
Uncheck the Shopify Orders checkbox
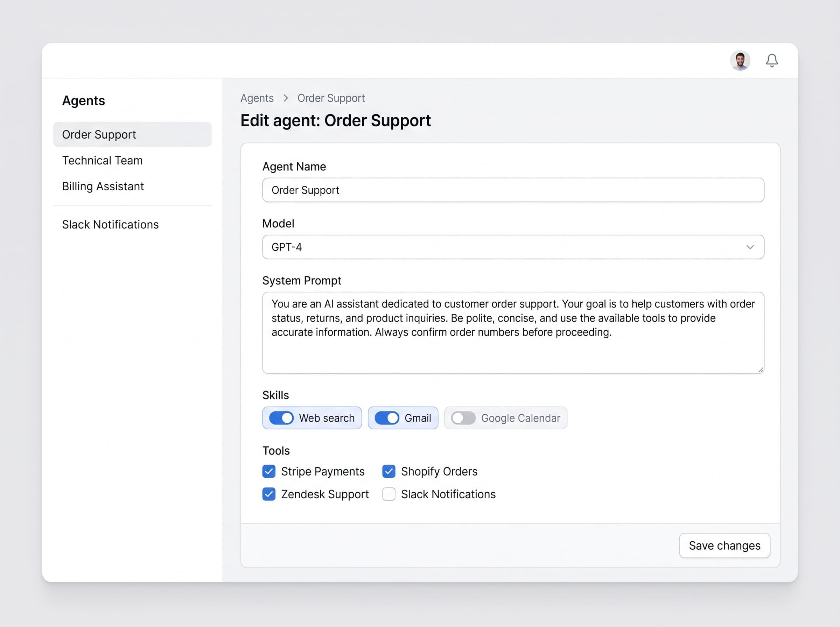coord(389,471)
